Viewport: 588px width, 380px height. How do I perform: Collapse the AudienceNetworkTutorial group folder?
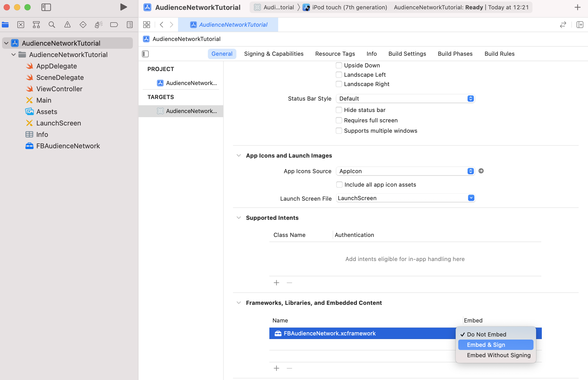coord(13,54)
